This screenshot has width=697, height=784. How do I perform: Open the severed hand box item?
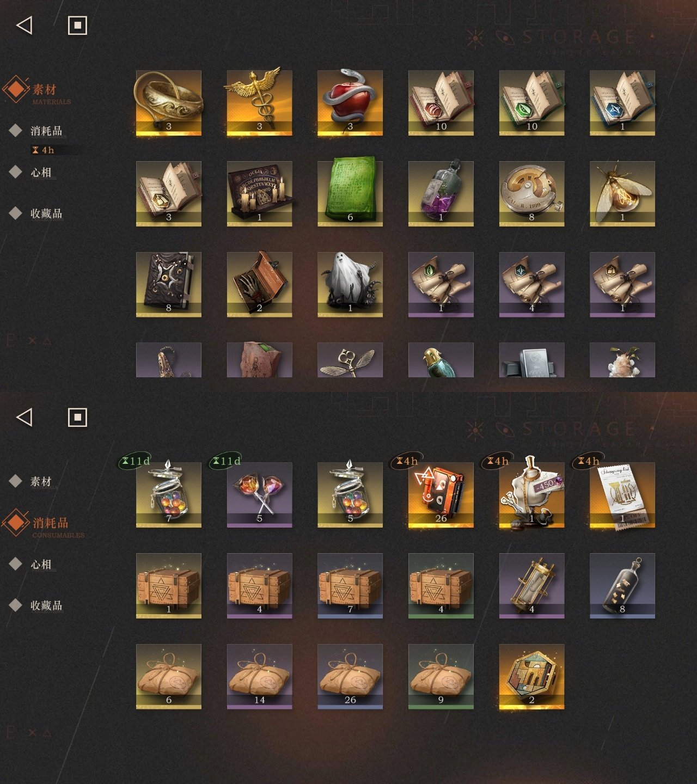[259, 284]
